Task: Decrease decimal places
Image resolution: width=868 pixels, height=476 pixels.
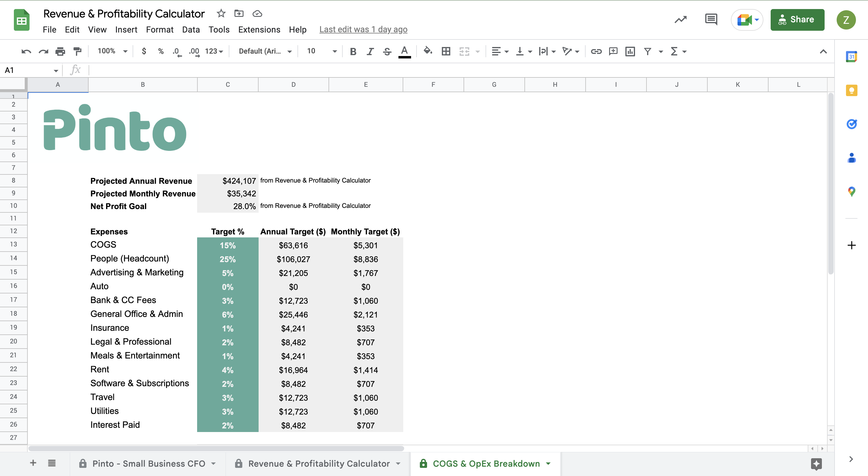Action: coord(176,51)
